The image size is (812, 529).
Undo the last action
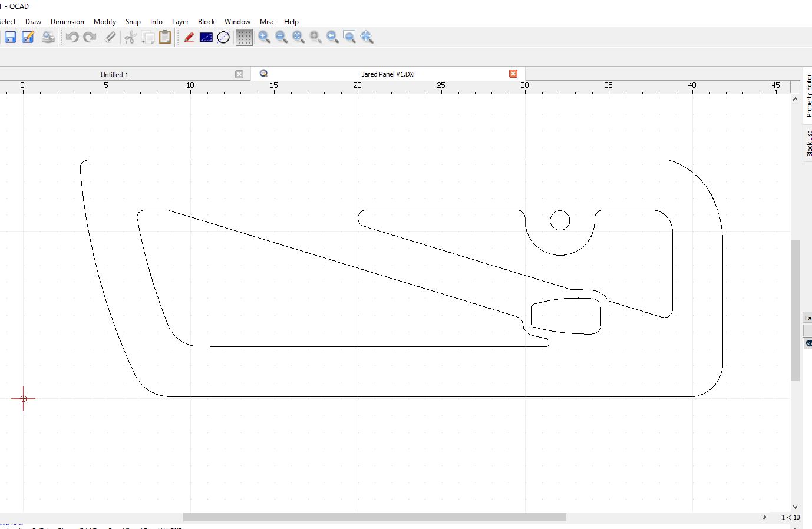tap(72, 38)
